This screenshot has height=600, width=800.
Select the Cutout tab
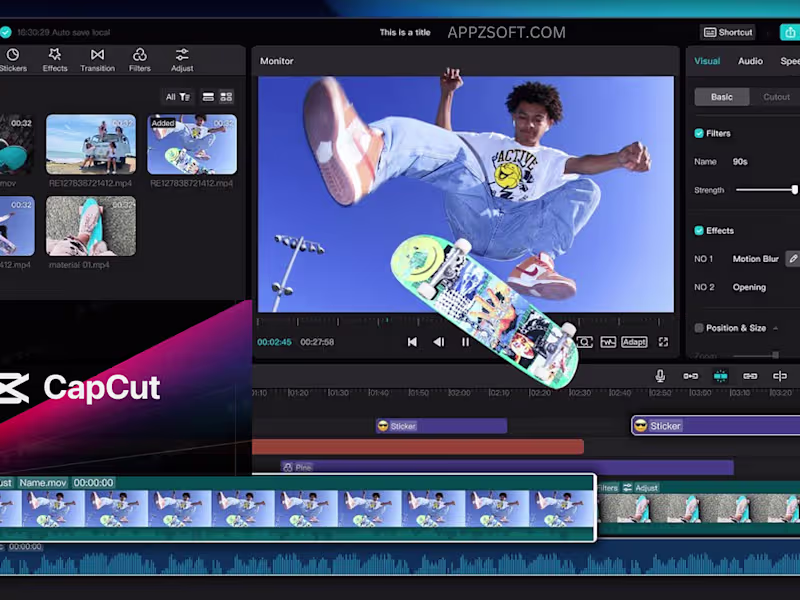click(776, 97)
